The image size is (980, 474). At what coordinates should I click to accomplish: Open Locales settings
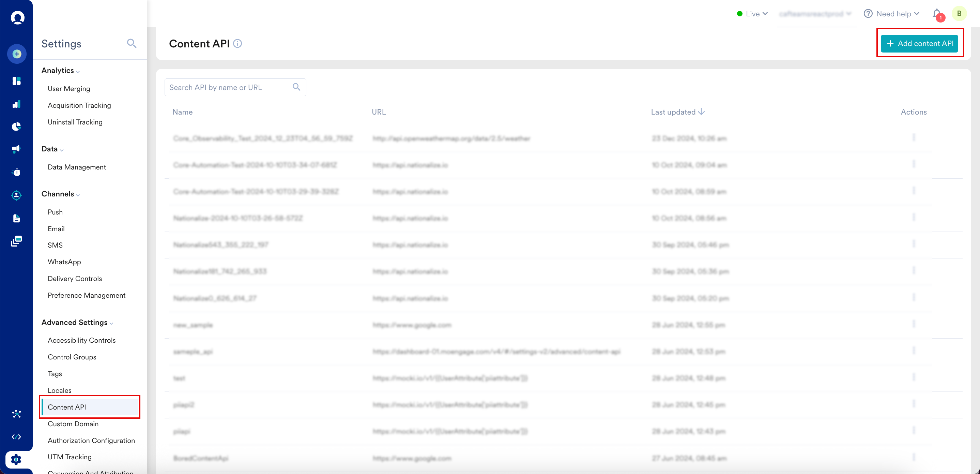pyautogui.click(x=59, y=390)
